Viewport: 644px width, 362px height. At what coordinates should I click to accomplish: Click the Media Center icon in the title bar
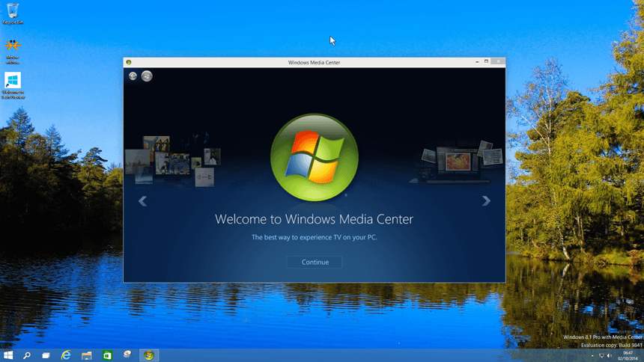point(129,62)
